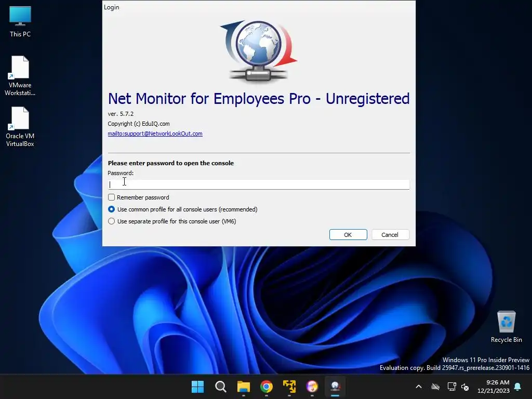This screenshot has width=532, height=399.
Task: Open the support@NetworkLookOut.com mail link
Action: 155,134
